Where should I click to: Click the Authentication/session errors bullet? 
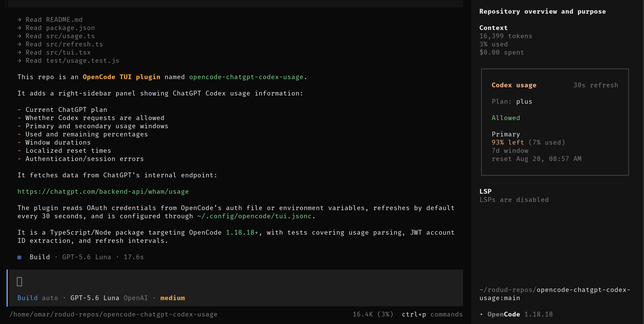pyautogui.click(x=81, y=159)
